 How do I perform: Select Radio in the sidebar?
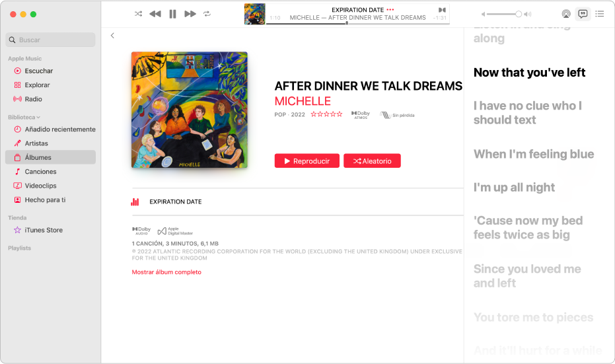[50, 99]
